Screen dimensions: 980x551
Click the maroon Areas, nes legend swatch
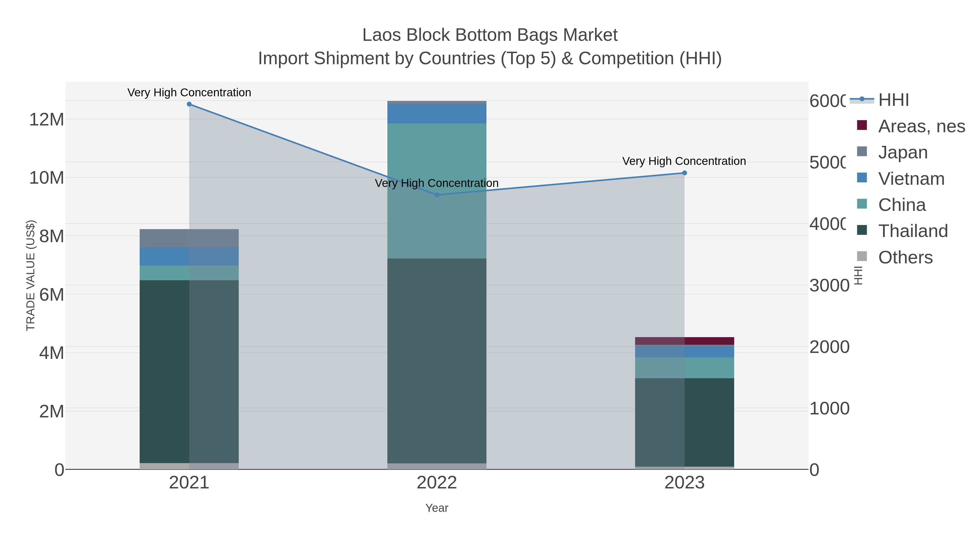tap(862, 125)
